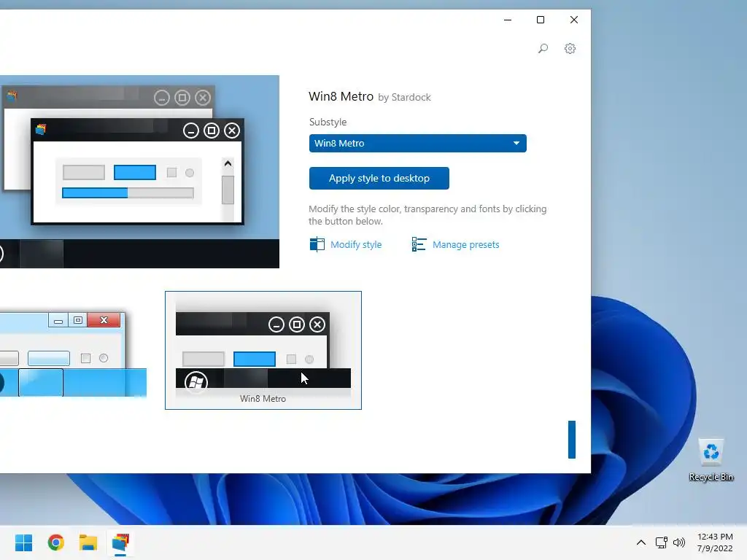747x560 pixels.
Task: Click Apply style to desktop button
Action: coord(379,178)
